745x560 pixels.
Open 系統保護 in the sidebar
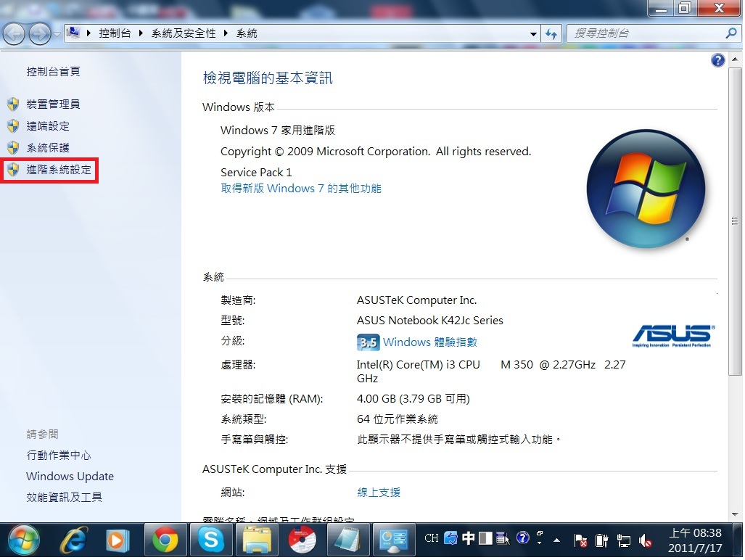(48, 148)
